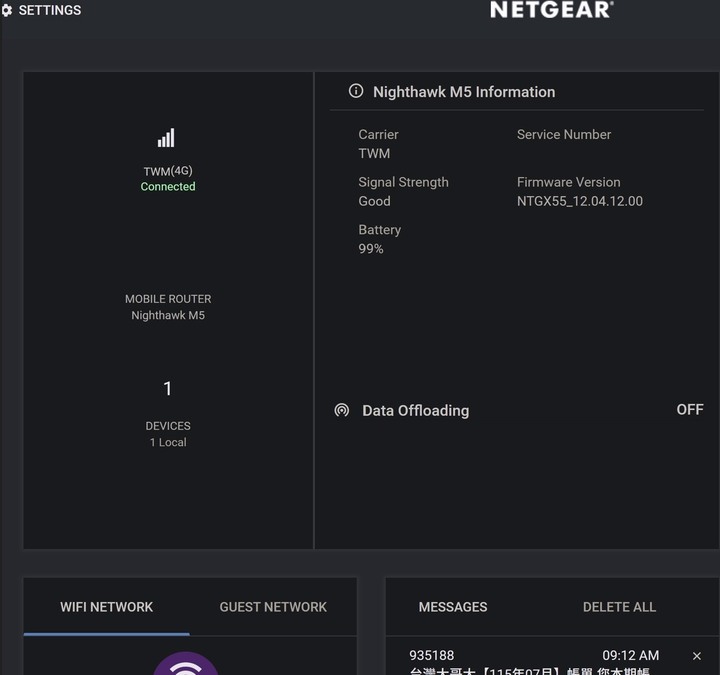
Task: Click the Nighthawk M5 router name
Action: coord(168,315)
